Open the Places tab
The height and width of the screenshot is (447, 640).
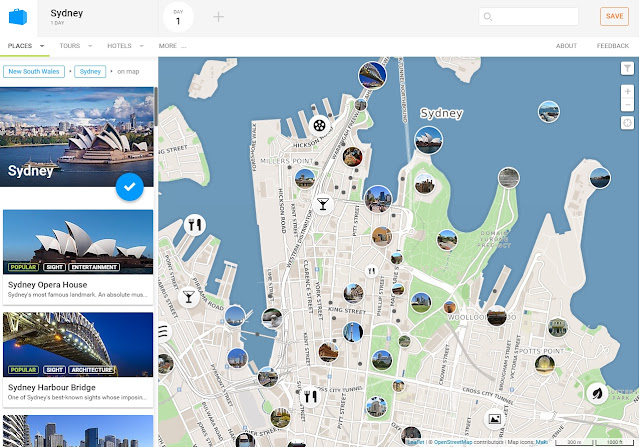click(x=20, y=46)
